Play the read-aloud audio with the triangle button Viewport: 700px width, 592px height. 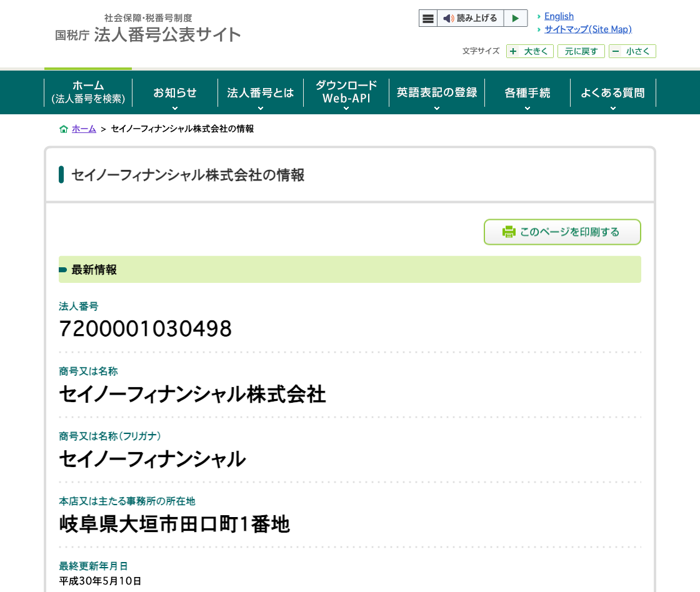[516, 18]
